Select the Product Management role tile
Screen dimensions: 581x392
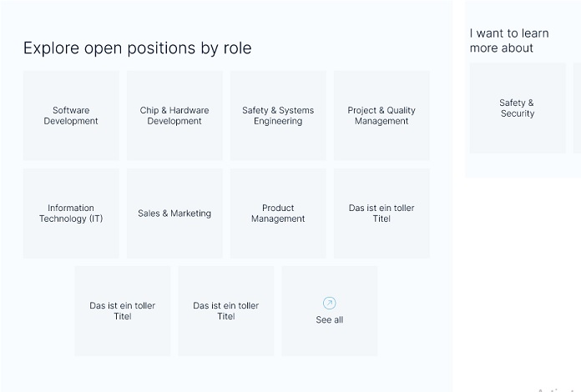click(x=278, y=214)
